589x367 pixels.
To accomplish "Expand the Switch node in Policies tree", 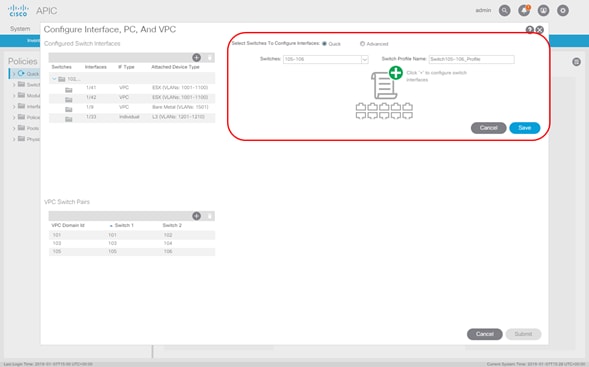I will click(14, 85).
